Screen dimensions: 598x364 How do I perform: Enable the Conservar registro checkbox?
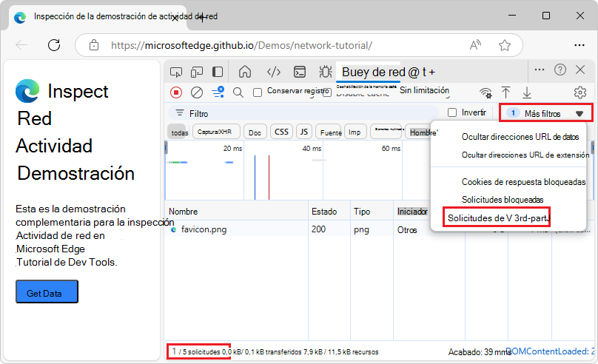pyautogui.click(x=258, y=92)
